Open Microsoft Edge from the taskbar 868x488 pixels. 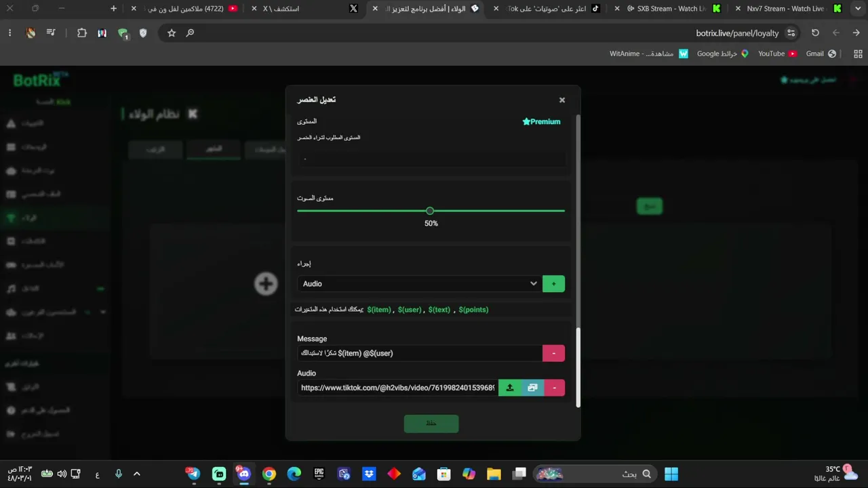click(294, 474)
